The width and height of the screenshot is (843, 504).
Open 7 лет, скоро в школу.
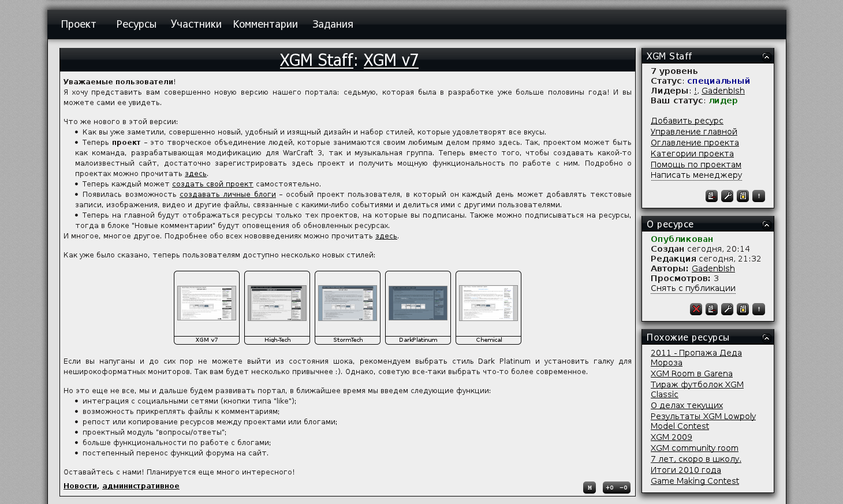[696, 459]
